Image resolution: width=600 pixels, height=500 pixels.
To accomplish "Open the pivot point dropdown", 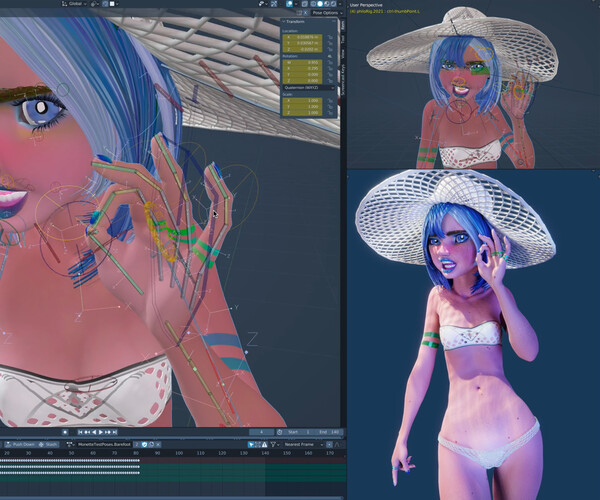I will click(x=95, y=4).
